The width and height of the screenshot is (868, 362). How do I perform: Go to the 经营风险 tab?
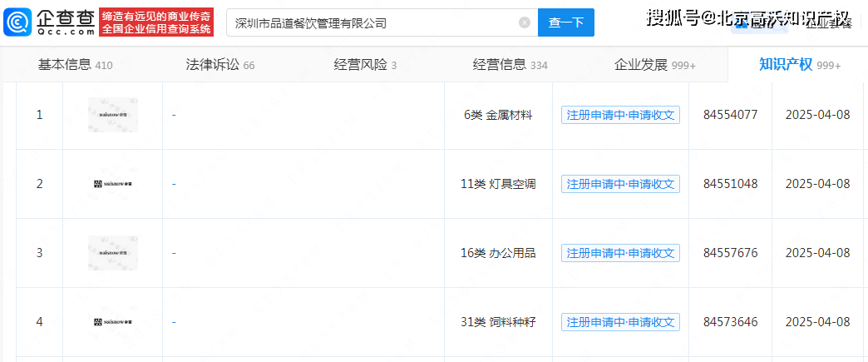[364, 65]
